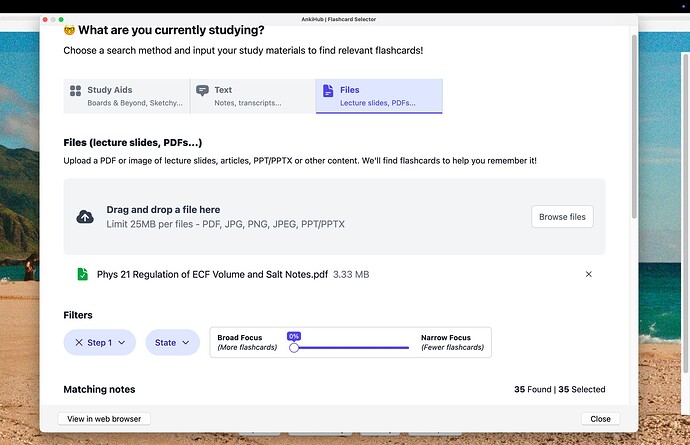Switch to the Study Aids tab
The image size is (690, 445).
click(x=126, y=96)
